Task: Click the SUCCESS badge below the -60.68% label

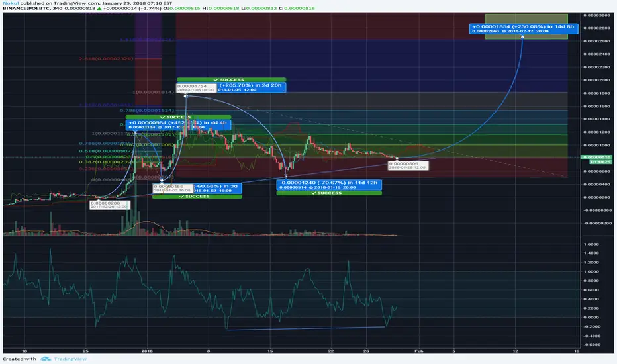Action: [197, 197]
